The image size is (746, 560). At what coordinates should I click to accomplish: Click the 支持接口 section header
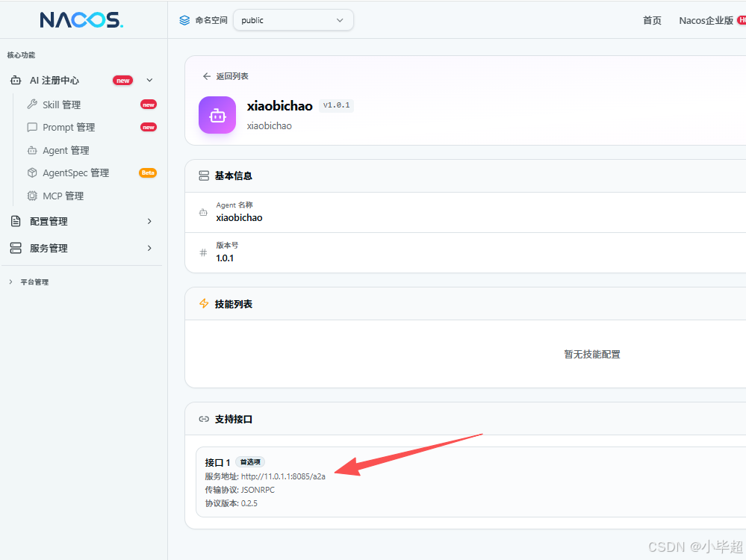point(233,419)
